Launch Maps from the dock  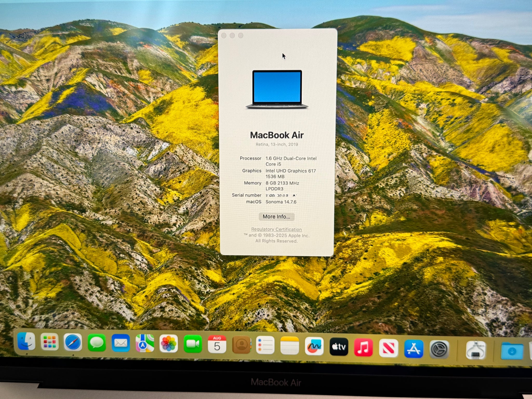click(145, 343)
